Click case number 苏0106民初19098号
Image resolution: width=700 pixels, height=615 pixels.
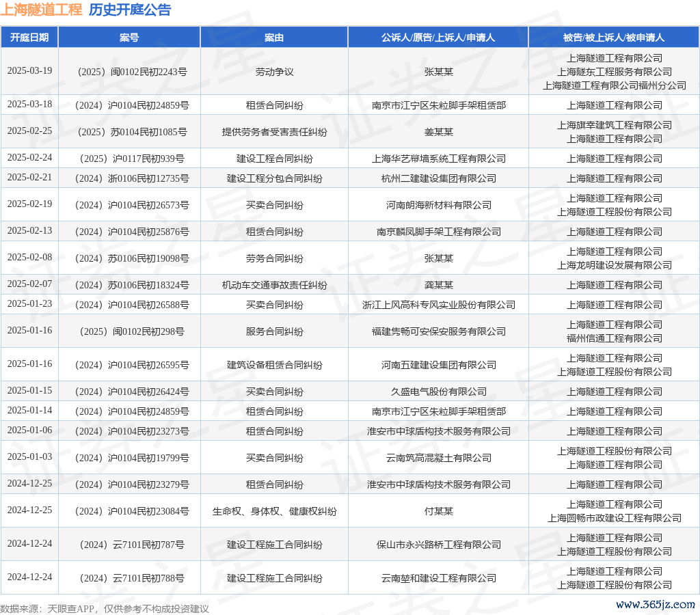[132, 259]
